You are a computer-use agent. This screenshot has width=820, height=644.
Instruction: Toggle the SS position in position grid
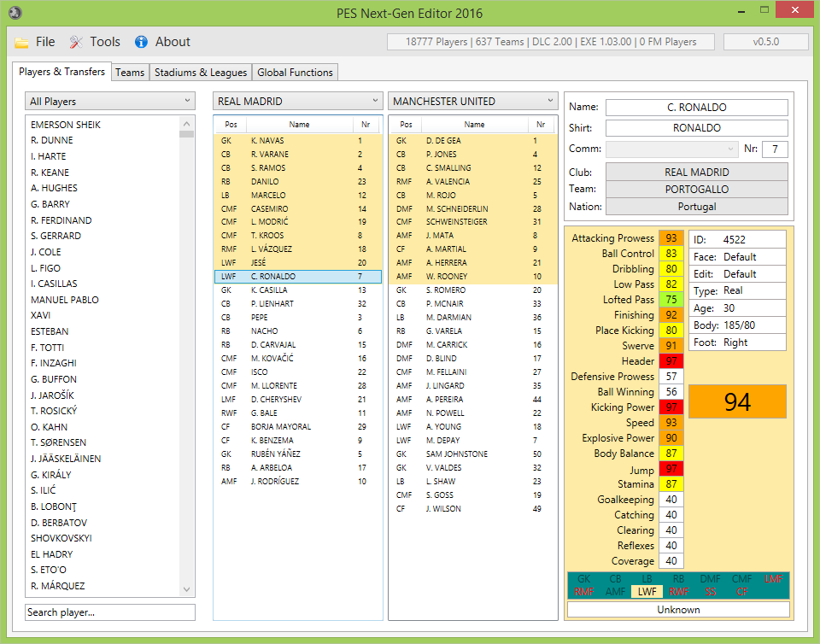[710, 592]
